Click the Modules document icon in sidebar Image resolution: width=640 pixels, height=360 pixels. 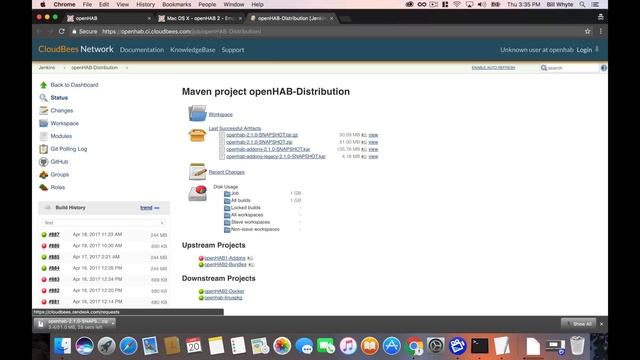coord(44,136)
